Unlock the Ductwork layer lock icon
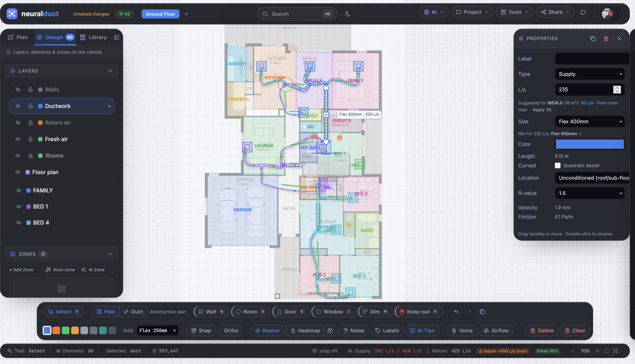Viewport: 635px width, 364px height. click(x=31, y=106)
